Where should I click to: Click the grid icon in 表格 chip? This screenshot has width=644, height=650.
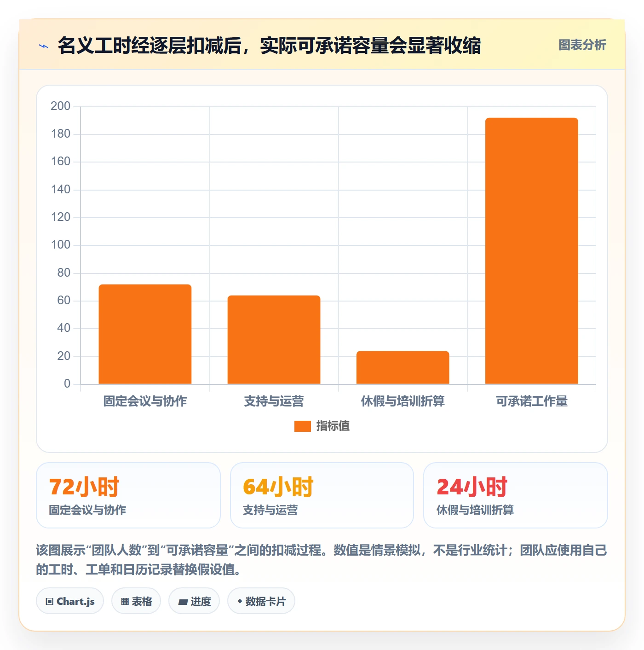[125, 602]
